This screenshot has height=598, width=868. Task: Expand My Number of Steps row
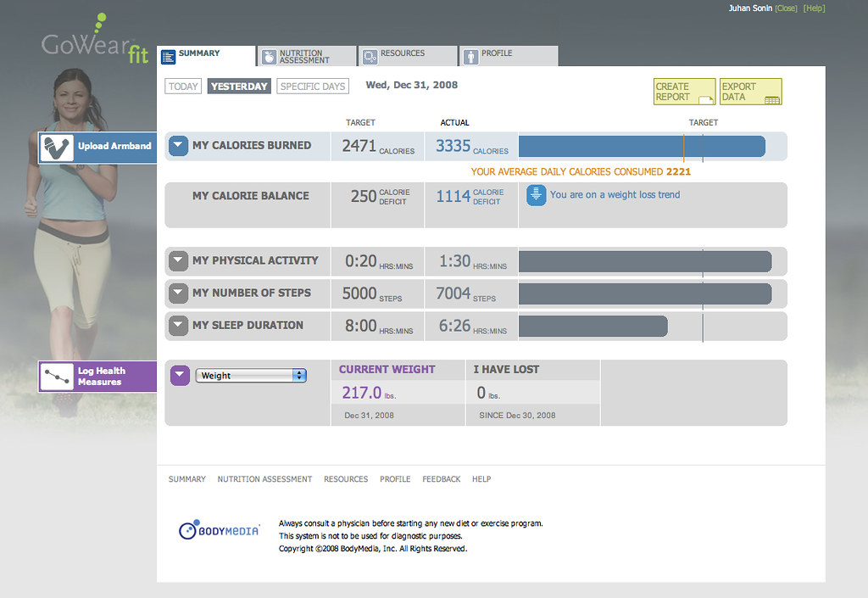(178, 293)
